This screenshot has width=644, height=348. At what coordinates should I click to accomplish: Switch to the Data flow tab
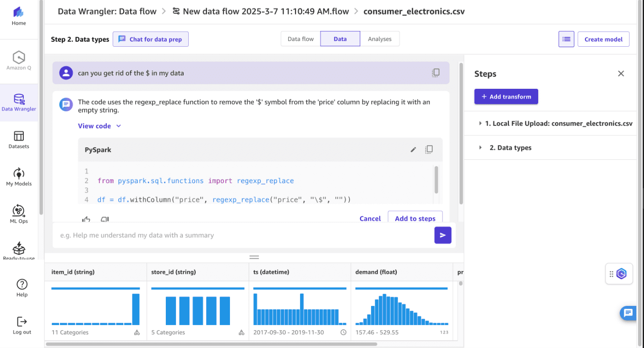coord(300,38)
